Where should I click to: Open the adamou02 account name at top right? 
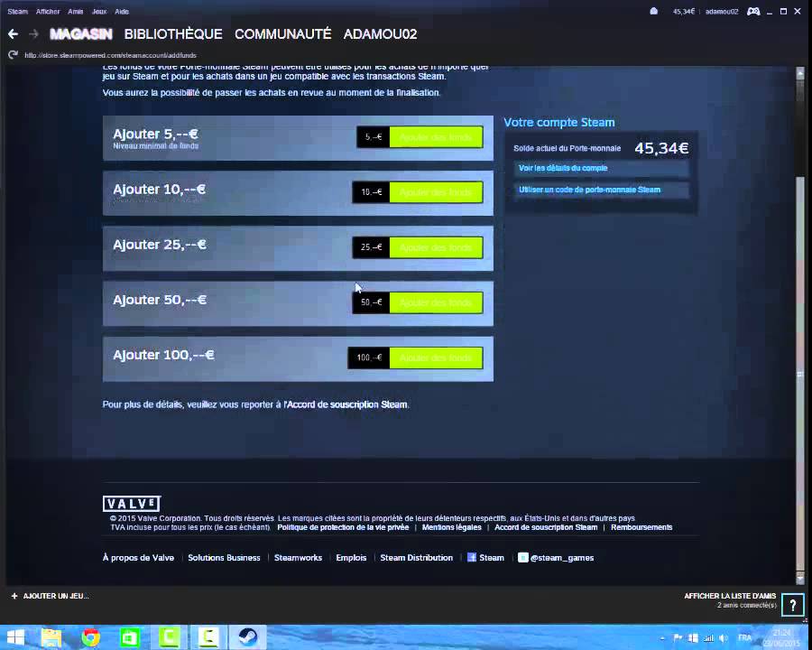[722, 12]
